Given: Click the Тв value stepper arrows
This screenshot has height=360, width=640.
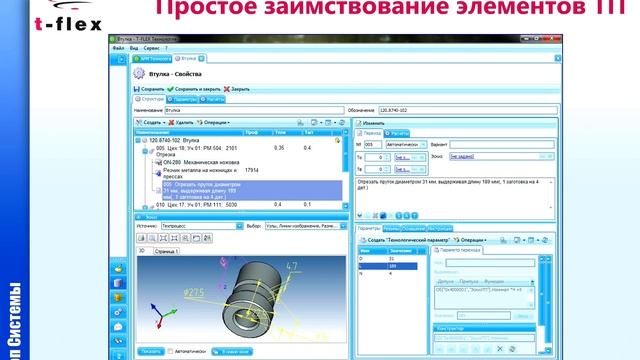Looking at the screenshot, I should coord(387,169).
